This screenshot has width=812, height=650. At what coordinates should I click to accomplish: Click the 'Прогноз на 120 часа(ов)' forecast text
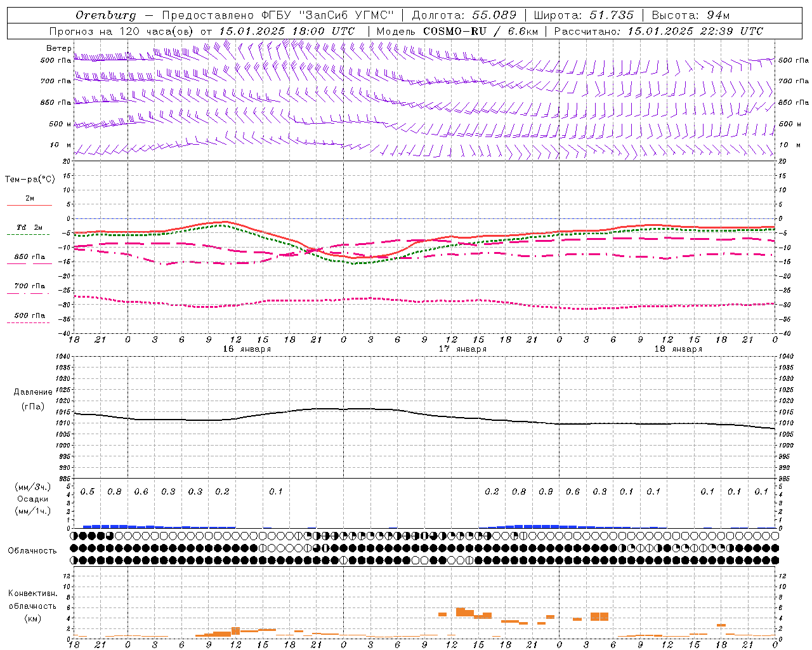[122, 31]
